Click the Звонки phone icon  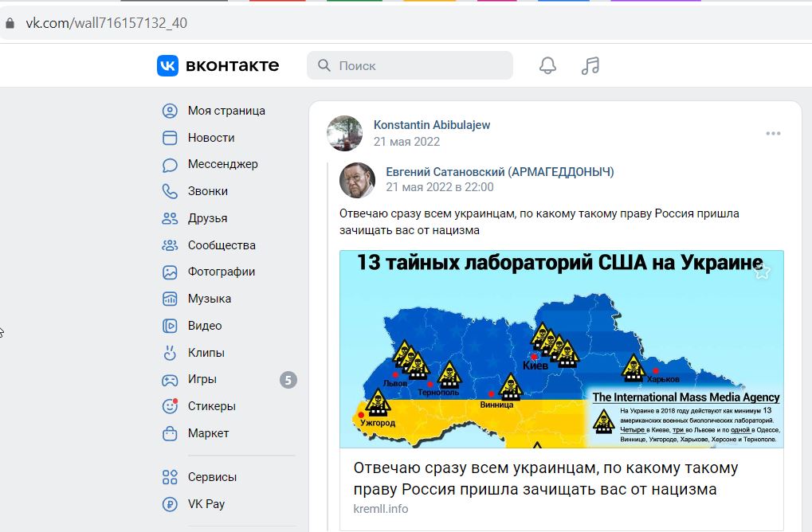click(x=170, y=191)
